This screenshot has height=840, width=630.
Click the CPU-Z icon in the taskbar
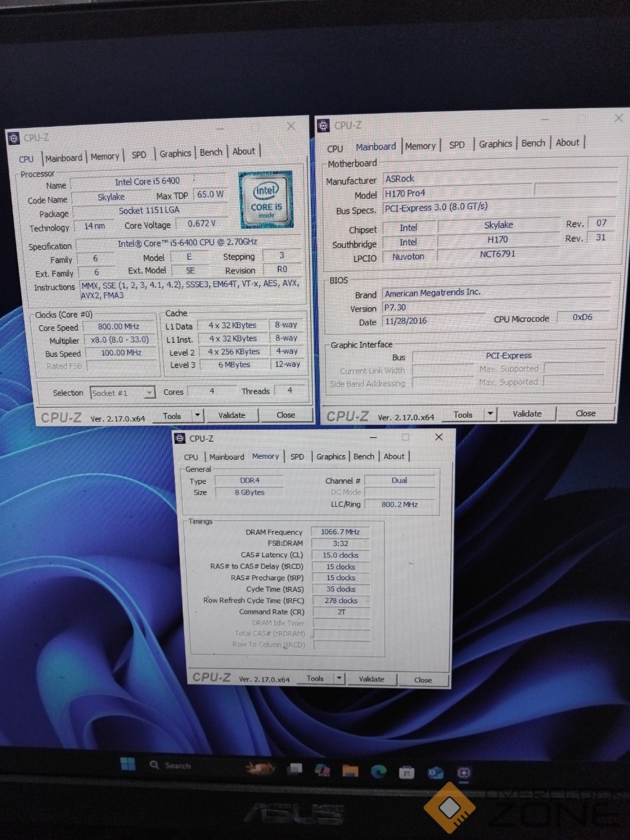(464, 773)
